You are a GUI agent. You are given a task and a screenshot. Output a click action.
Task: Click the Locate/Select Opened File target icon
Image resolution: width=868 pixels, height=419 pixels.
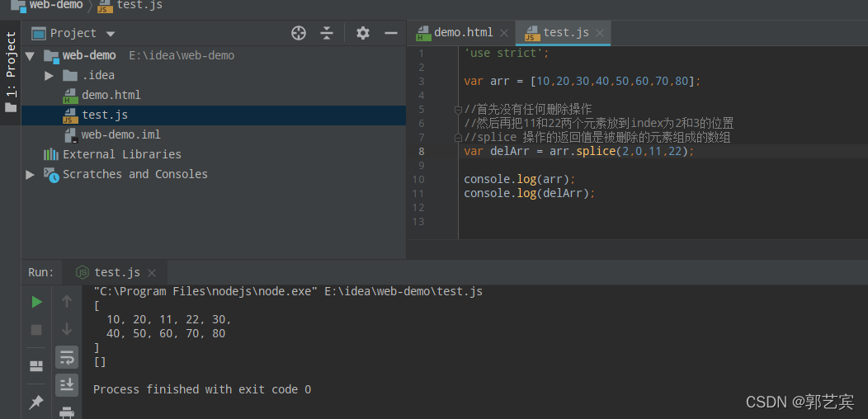299,33
